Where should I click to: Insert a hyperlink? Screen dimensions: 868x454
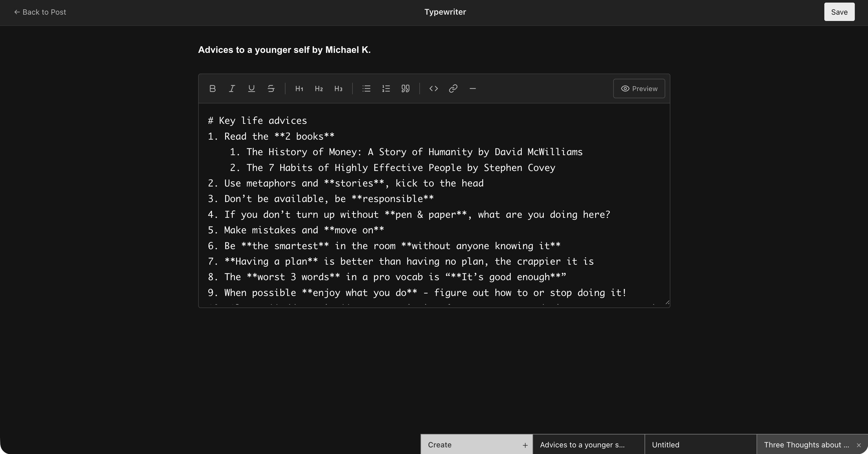point(453,89)
